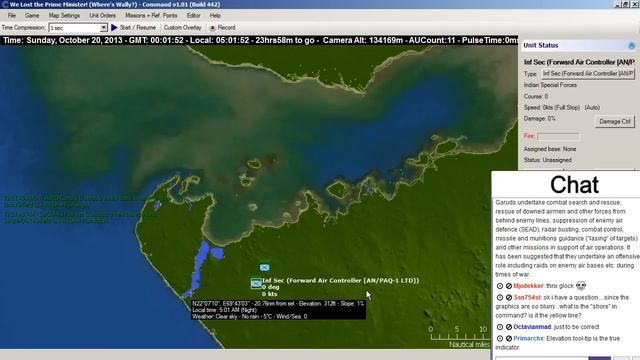Click the chat message input field

click(541, 358)
